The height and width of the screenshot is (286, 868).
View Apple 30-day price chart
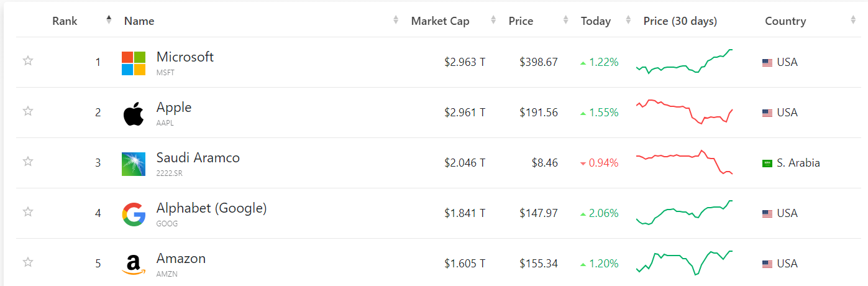click(685, 112)
